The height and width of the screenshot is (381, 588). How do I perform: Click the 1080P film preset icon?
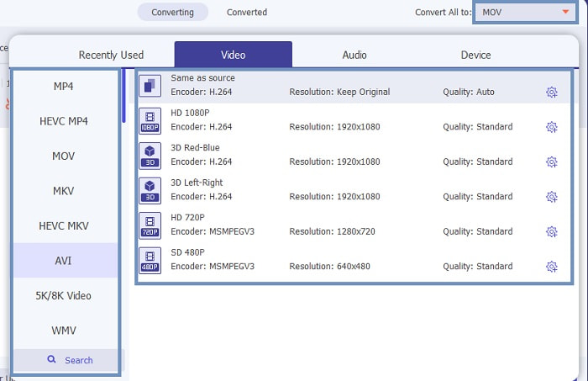(x=150, y=121)
